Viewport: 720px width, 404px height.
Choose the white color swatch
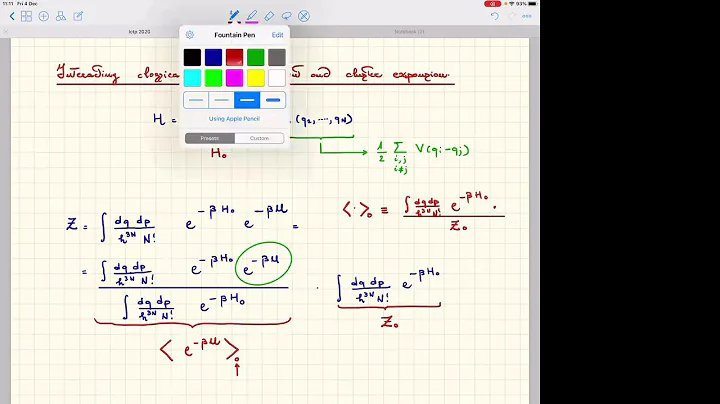(x=277, y=78)
